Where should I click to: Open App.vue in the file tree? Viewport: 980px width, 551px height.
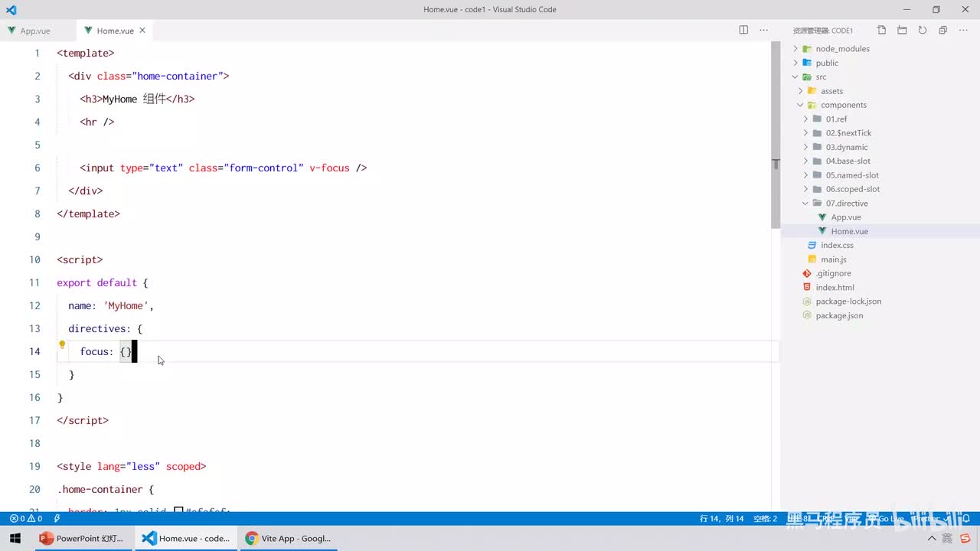click(x=846, y=217)
